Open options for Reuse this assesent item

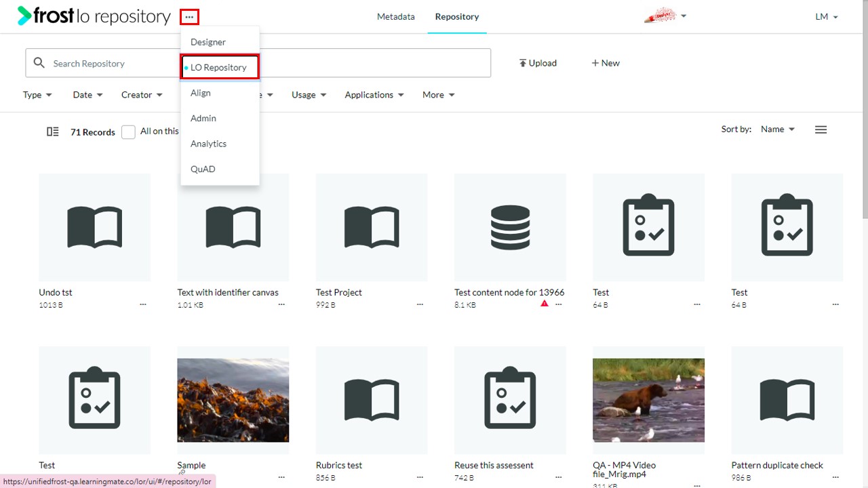tap(559, 478)
